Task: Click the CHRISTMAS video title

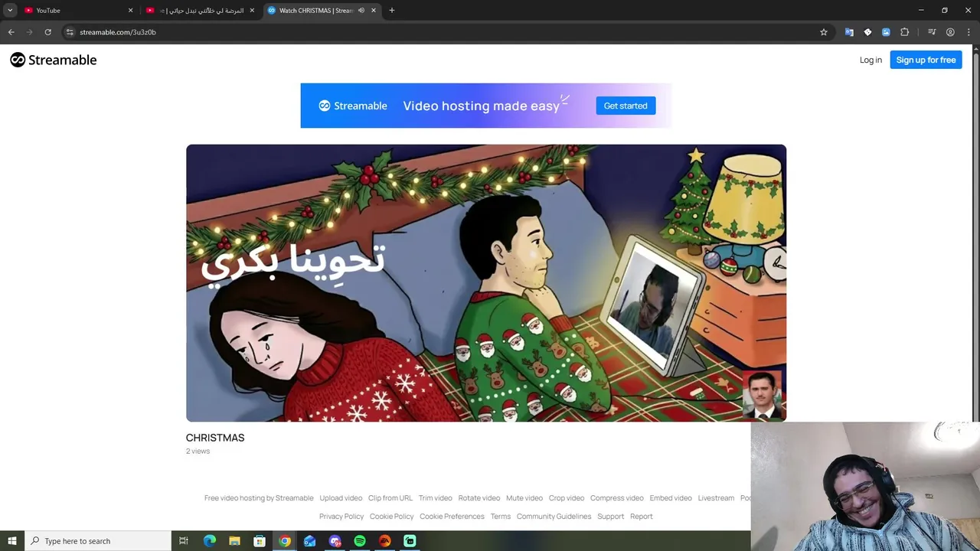Action: [x=215, y=438]
